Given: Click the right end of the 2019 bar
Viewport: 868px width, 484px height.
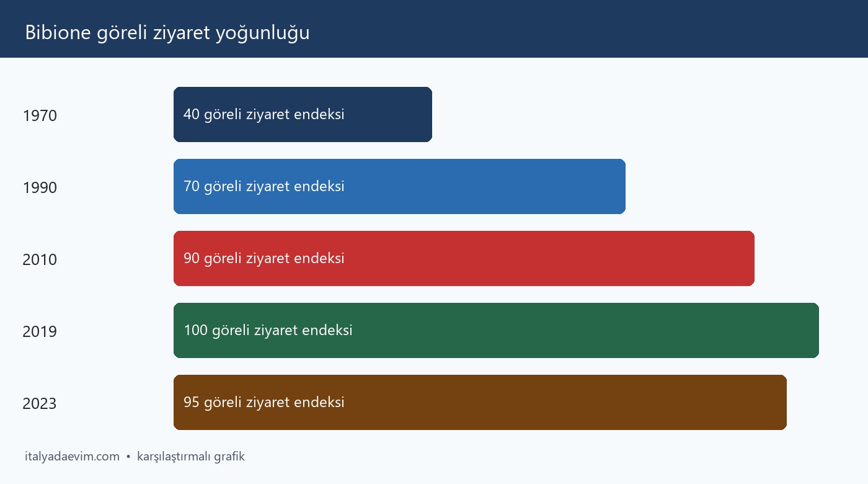Looking at the screenshot, I should pos(815,330).
